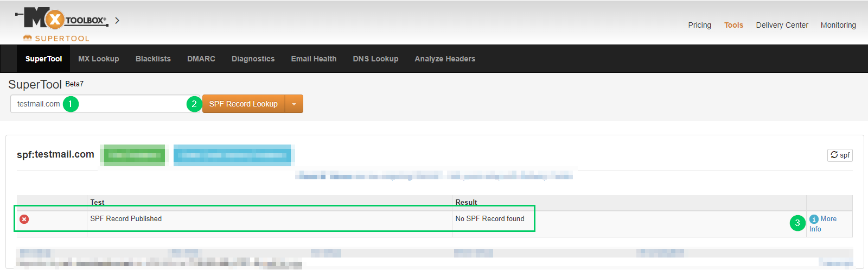Switch to Diagnostics tab

click(x=253, y=59)
